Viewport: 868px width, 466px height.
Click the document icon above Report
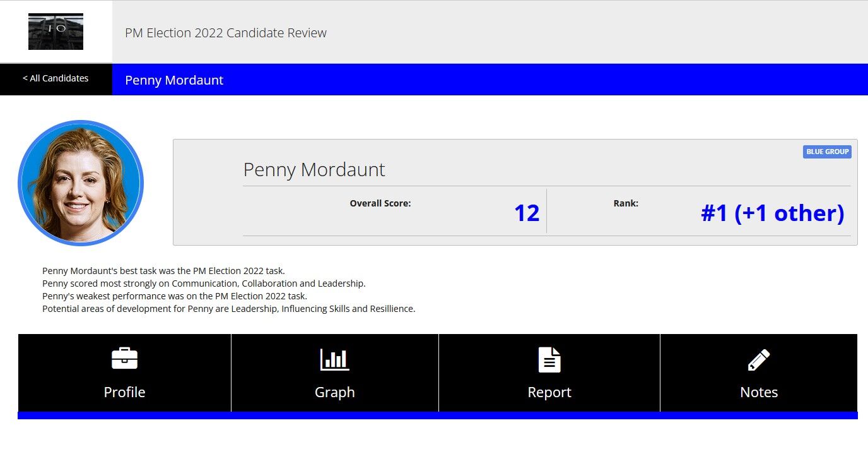[x=549, y=360]
